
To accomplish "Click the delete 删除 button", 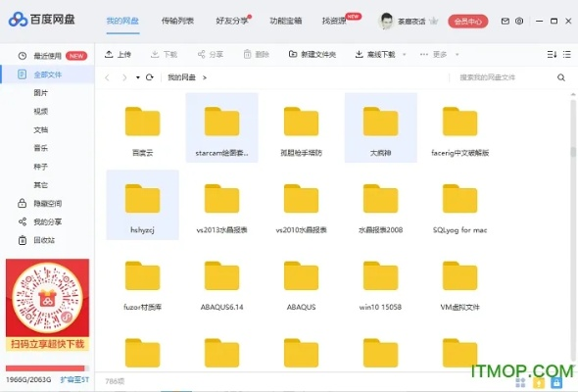I will click(x=257, y=55).
